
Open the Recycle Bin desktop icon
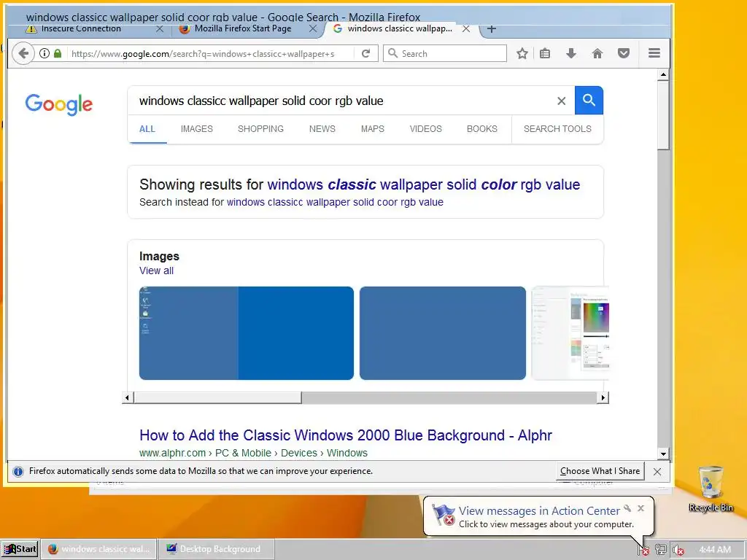[711, 489]
